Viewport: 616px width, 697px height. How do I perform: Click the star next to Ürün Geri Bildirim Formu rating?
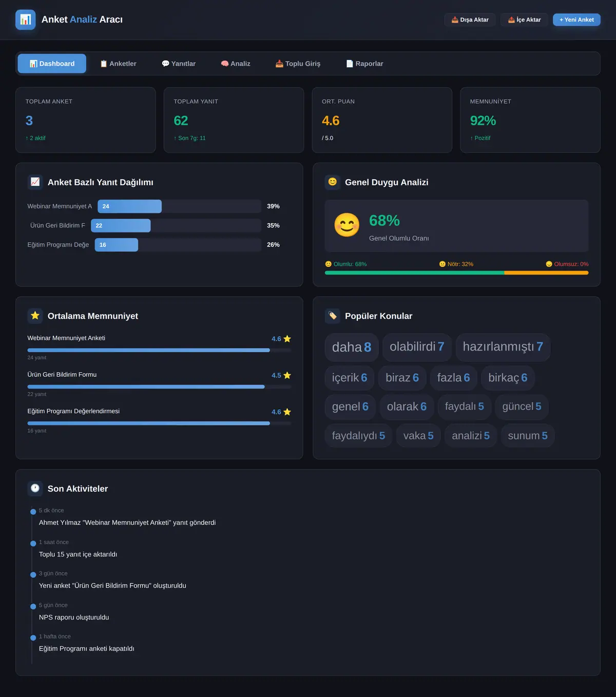[x=287, y=375]
